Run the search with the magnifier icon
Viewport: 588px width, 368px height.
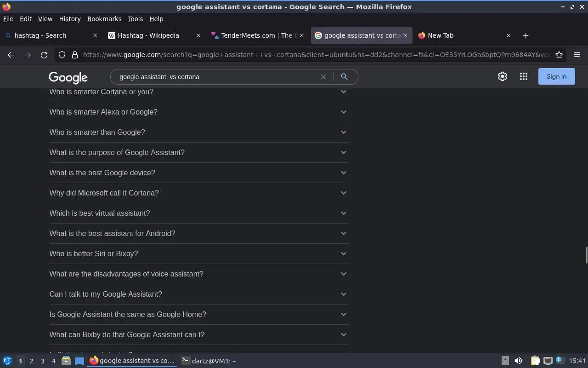344,77
